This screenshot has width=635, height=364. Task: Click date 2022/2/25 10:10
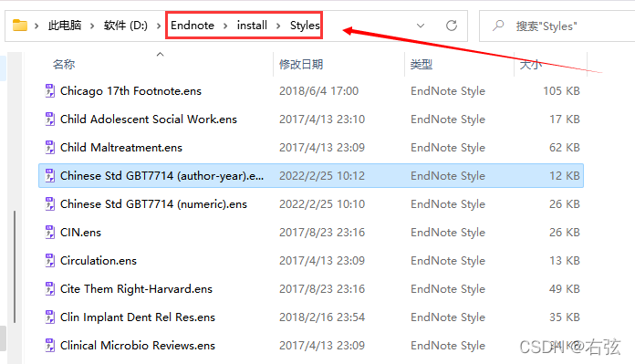(x=322, y=204)
